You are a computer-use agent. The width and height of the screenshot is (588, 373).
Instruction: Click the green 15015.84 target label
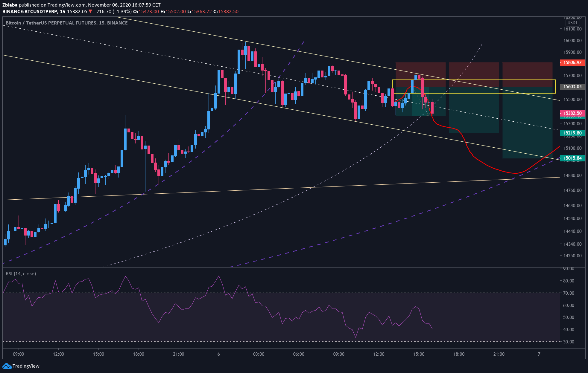pyautogui.click(x=572, y=158)
